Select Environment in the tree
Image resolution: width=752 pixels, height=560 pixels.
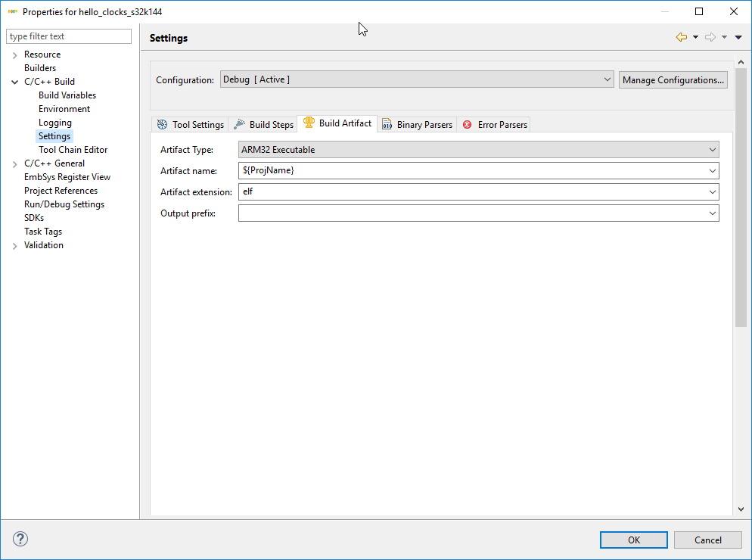[64, 109]
